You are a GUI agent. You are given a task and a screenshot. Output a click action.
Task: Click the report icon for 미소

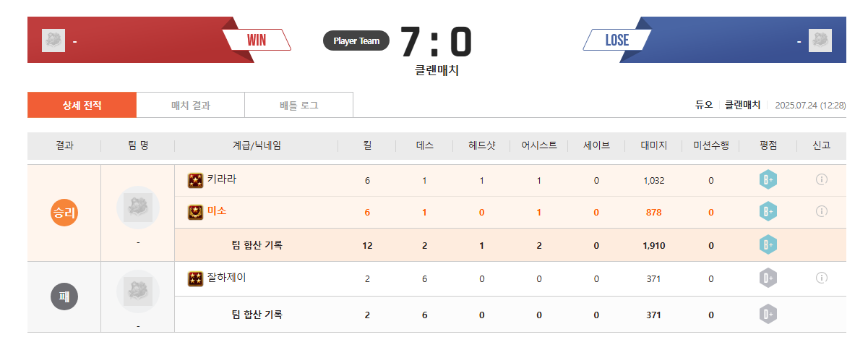click(x=821, y=211)
